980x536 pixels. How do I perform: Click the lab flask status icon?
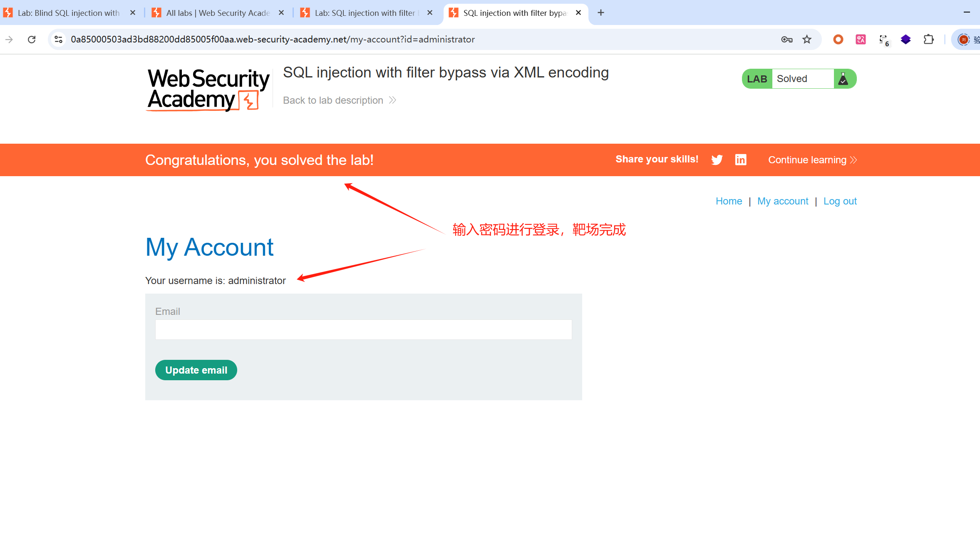(x=844, y=79)
